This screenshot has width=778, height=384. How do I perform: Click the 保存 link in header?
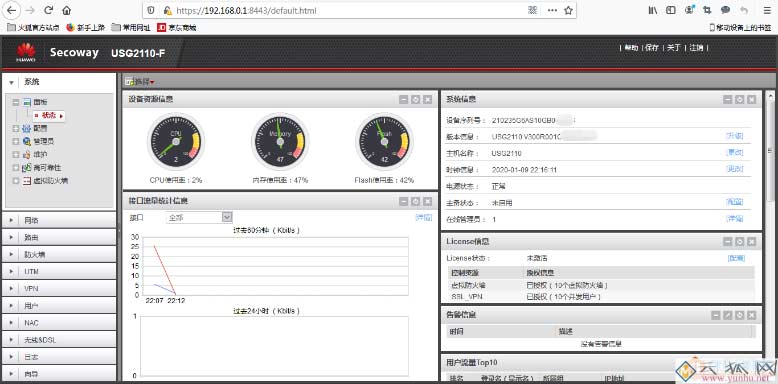pos(652,48)
